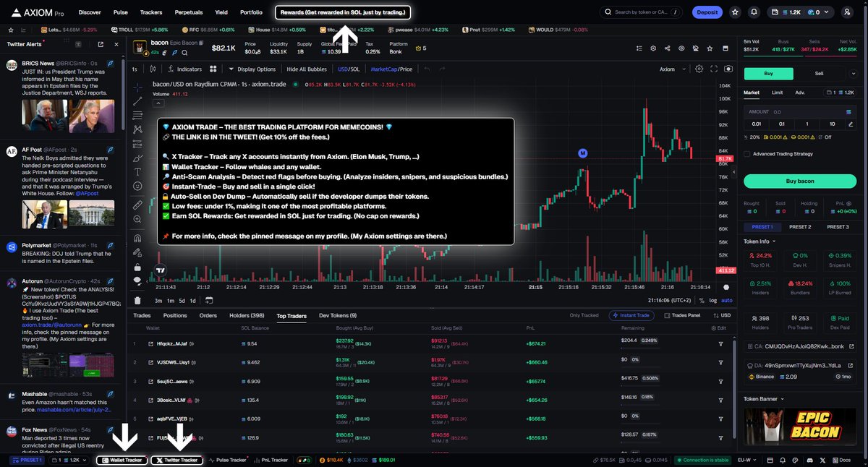Click Hide All Bubbles
The image size is (868, 467).
(307, 69)
